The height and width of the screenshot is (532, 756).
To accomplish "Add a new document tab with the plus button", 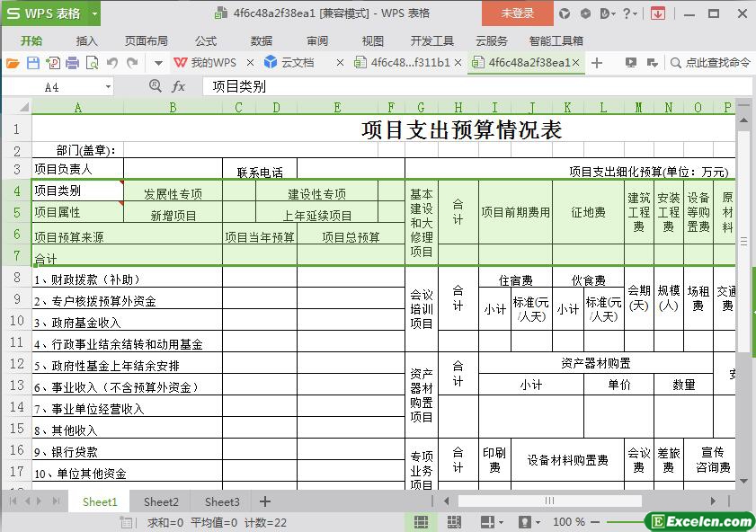I will [596, 63].
